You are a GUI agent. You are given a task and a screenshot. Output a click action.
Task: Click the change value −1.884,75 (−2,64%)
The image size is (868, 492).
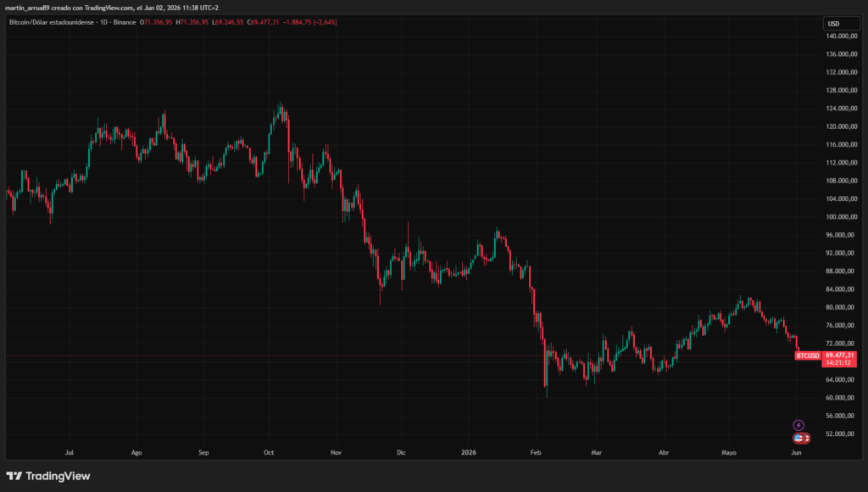pos(310,22)
